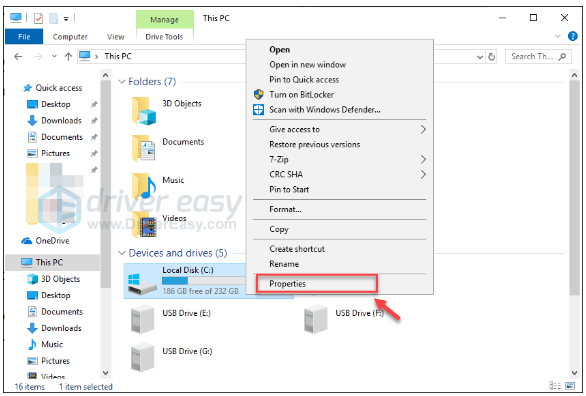Open Properties from the context menu

287,284
